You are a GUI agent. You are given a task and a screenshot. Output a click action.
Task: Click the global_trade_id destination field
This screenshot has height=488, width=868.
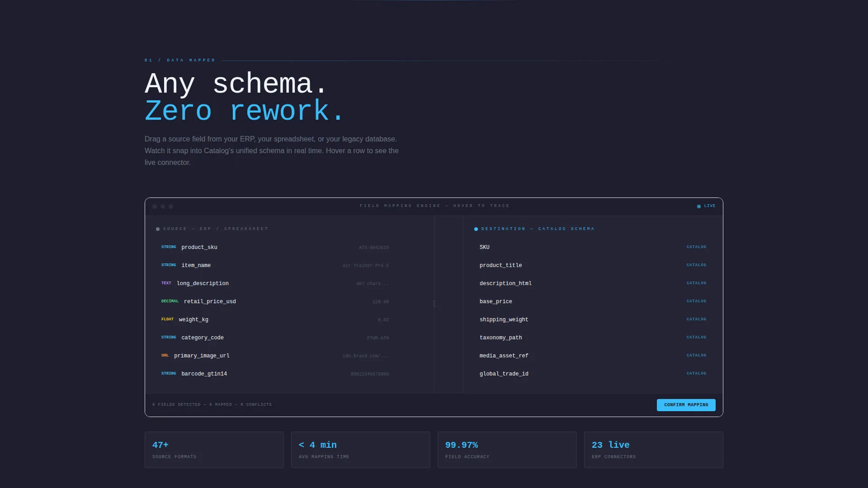coord(593,374)
